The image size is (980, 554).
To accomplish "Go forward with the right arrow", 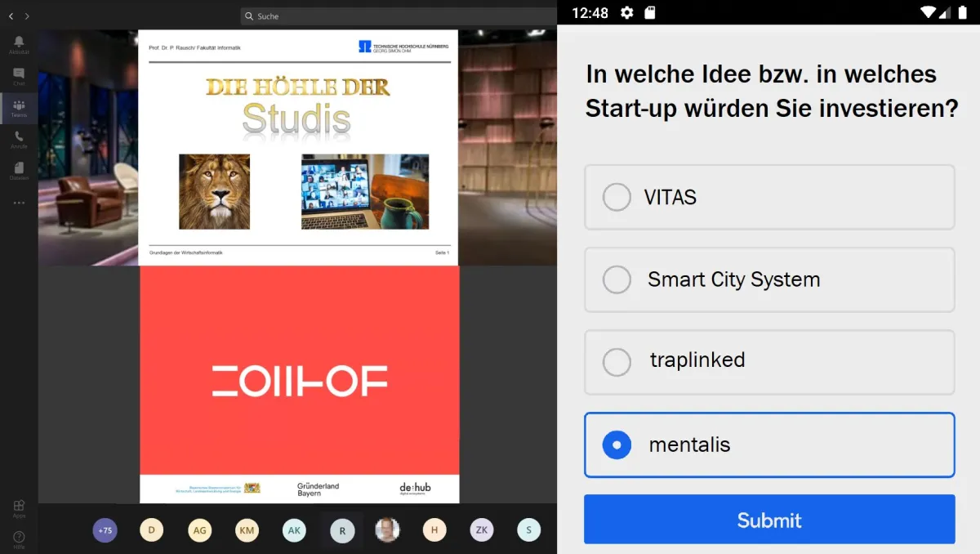I will (x=27, y=16).
